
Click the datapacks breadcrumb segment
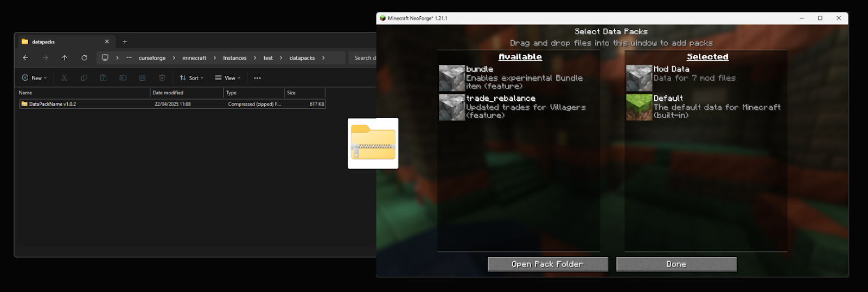tap(302, 58)
